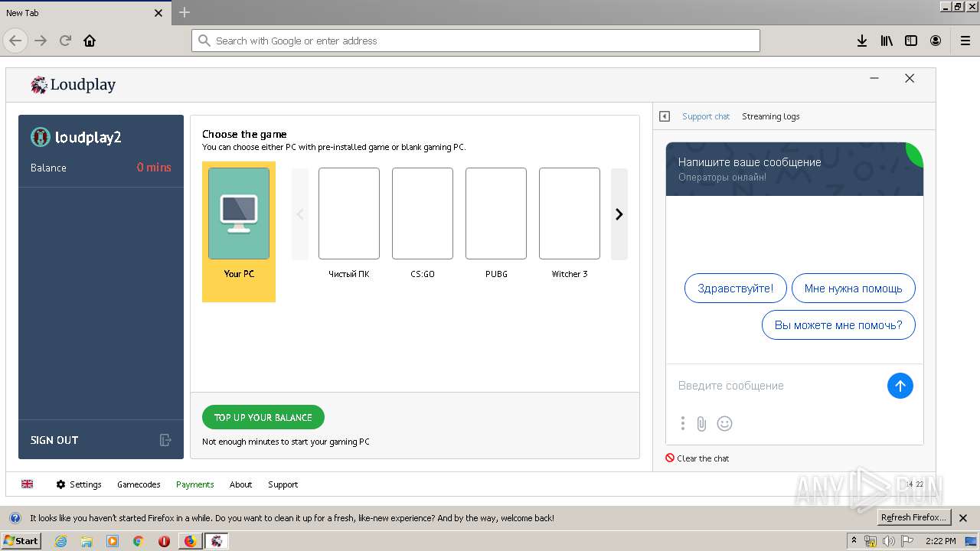
Task: Click the sign out door icon
Action: point(165,440)
